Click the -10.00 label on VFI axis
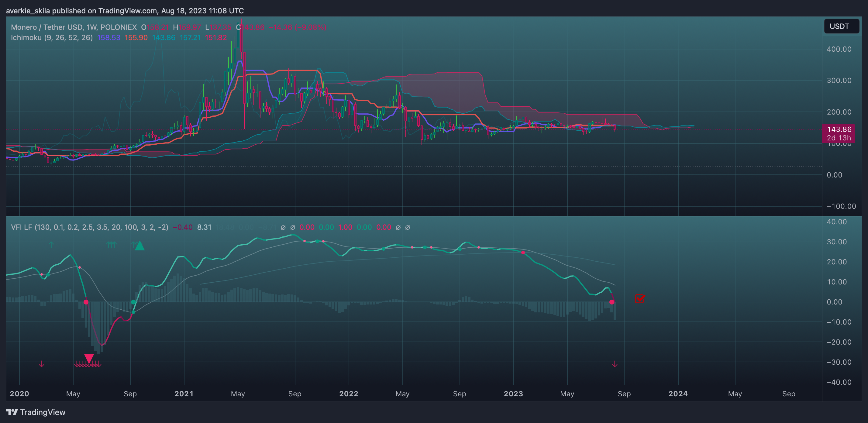The image size is (868, 423). click(x=839, y=322)
